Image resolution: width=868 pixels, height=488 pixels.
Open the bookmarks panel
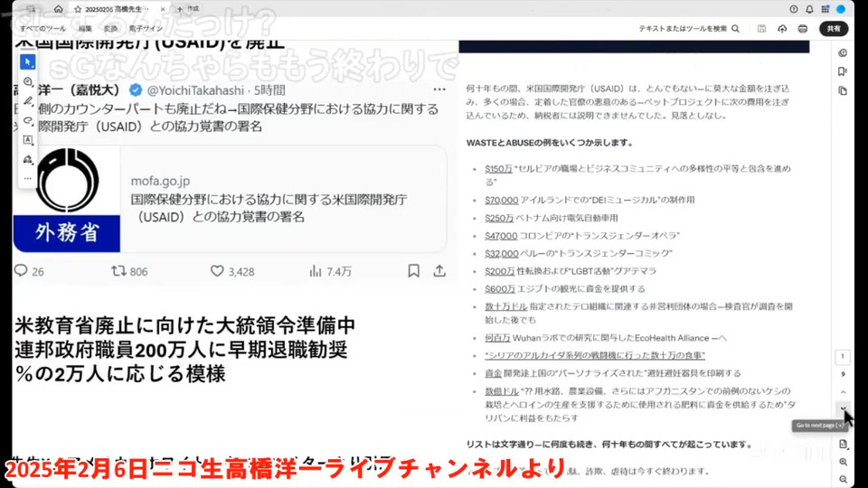click(843, 71)
